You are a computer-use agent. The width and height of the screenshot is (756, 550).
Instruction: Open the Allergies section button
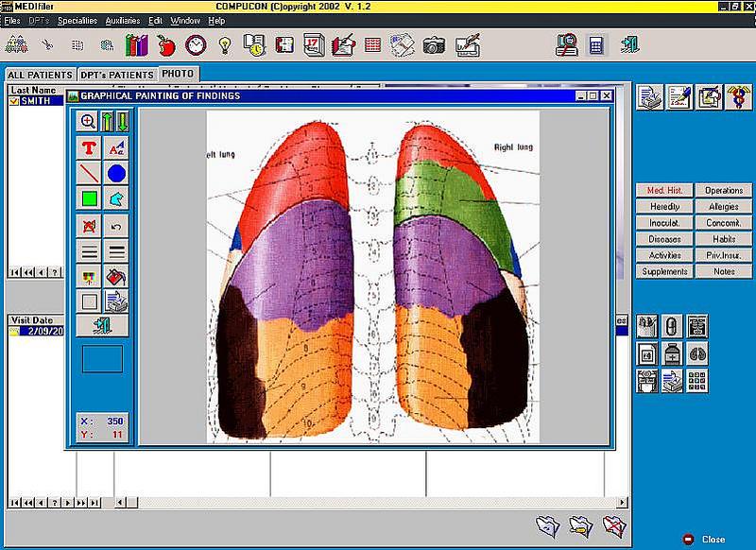723,206
